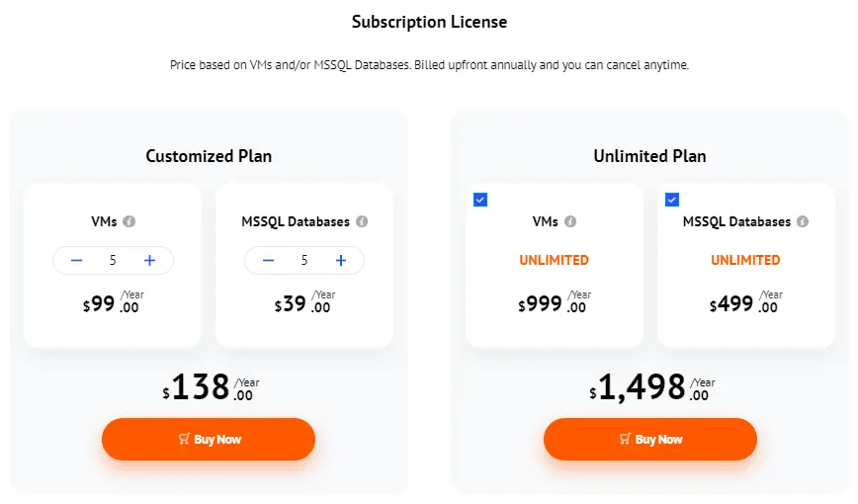Click the cart icon on Unlimited Buy Now
This screenshot has width=858, height=504.
pos(626,439)
